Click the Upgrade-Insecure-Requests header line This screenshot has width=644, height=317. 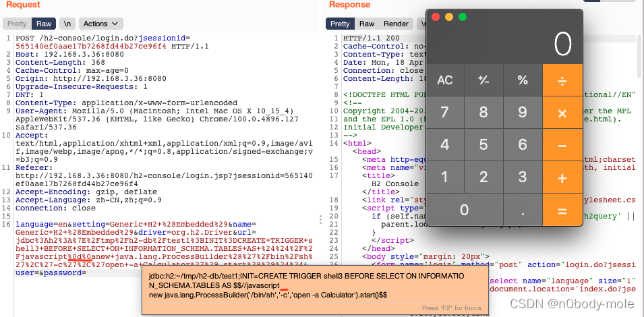[x=82, y=86]
